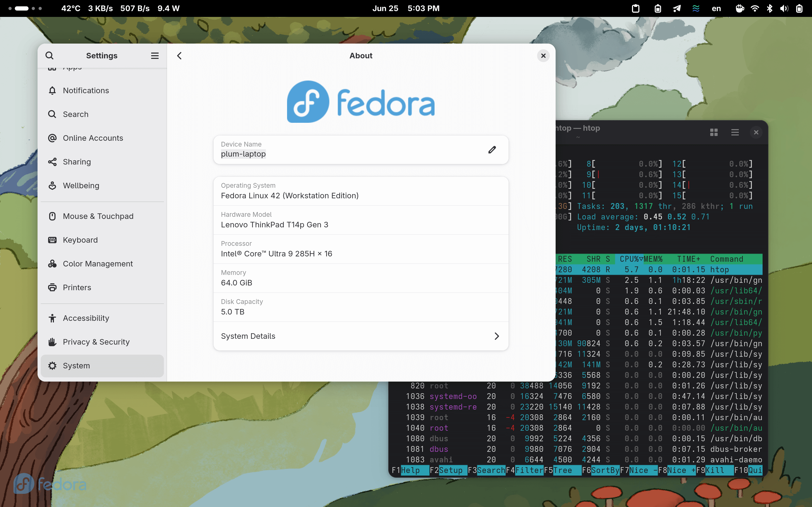Expand the System Details row chevron

point(497,336)
